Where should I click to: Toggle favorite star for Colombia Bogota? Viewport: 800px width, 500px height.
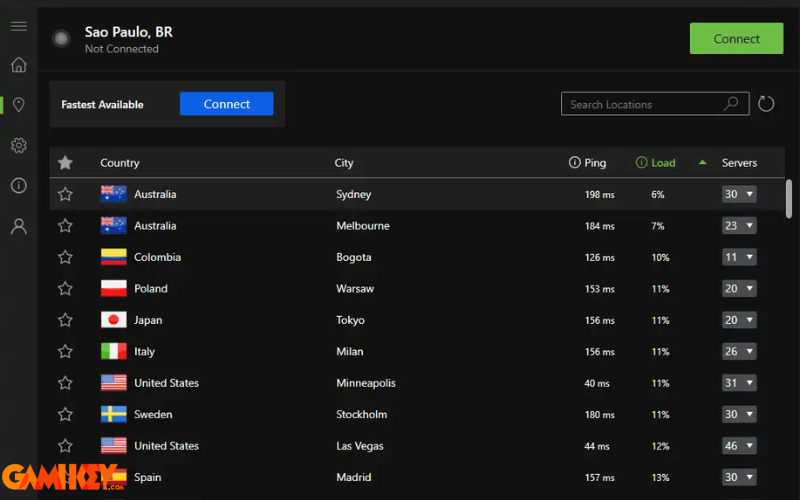tap(65, 257)
